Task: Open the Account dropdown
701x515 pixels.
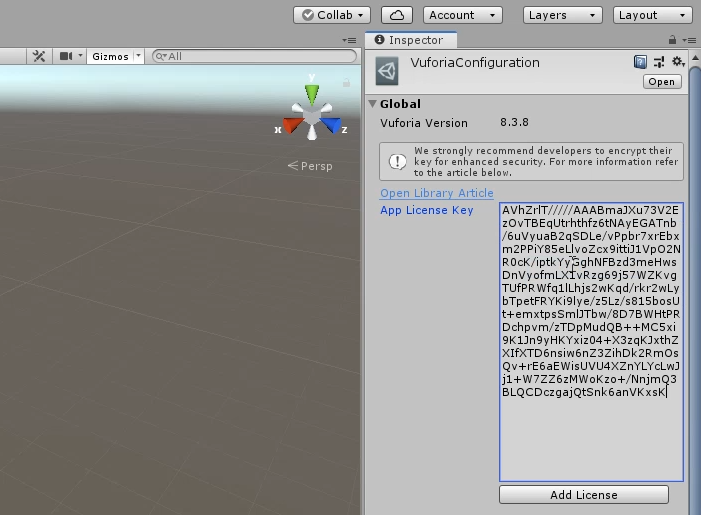Action: pos(463,15)
